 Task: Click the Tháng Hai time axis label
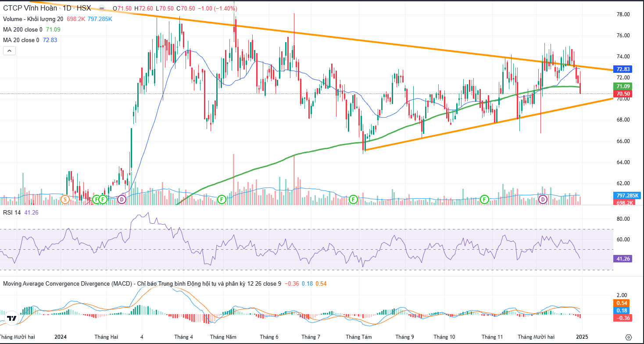click(107, 337)
